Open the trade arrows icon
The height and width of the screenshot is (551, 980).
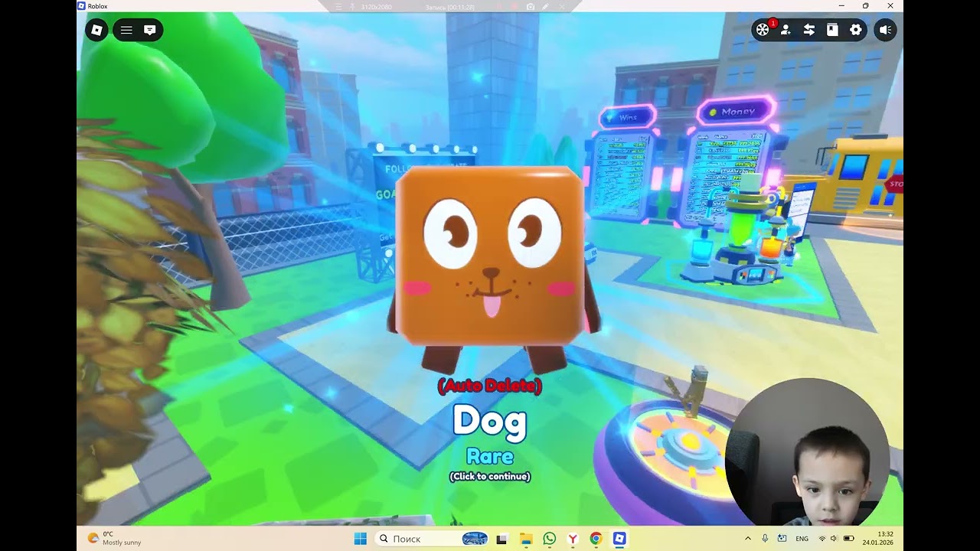tap(808, 30)
